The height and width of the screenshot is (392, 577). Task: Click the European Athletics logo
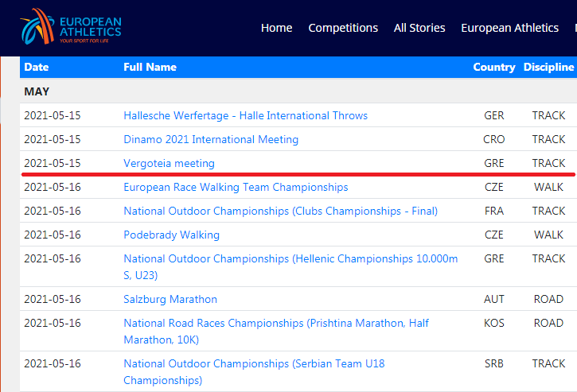coord(71,27)
